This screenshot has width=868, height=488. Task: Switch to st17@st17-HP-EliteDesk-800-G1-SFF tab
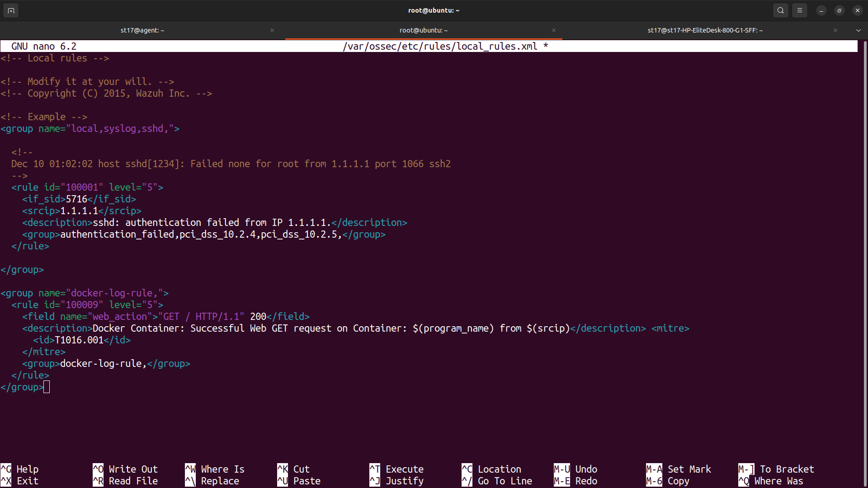(x=705, y=30)
